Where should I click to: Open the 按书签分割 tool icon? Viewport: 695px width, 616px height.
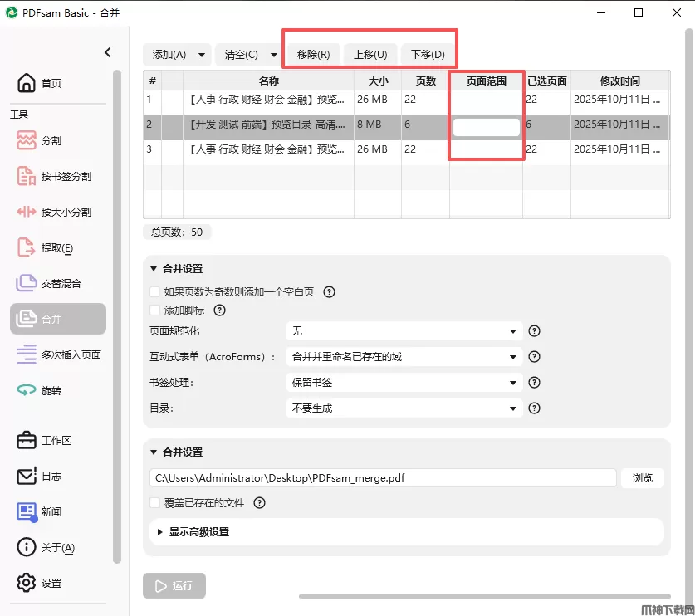pyautogui.click(x=27, y=176)
